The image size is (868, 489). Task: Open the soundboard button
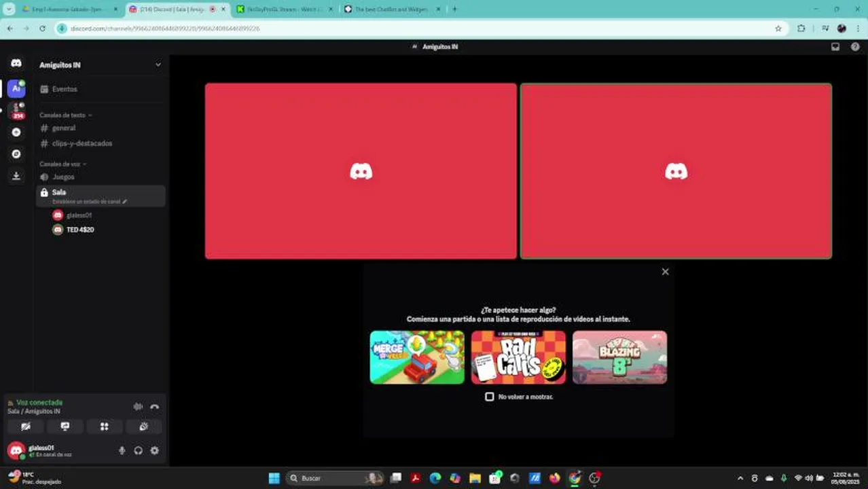tap(143, 427)
